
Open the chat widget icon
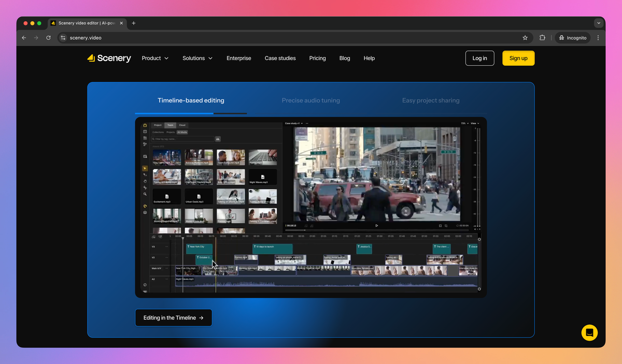coord(589,332)
